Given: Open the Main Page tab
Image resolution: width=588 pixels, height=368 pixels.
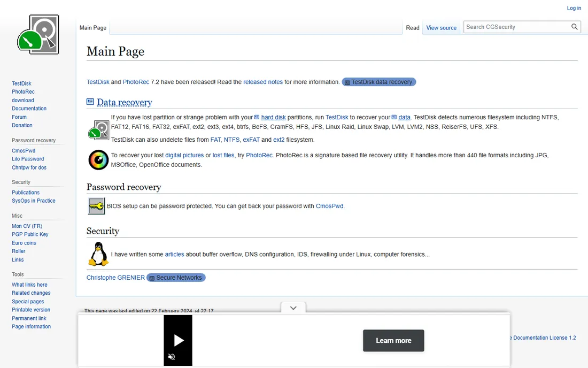Looking at the screenshot, I should (x=93, y=28).
